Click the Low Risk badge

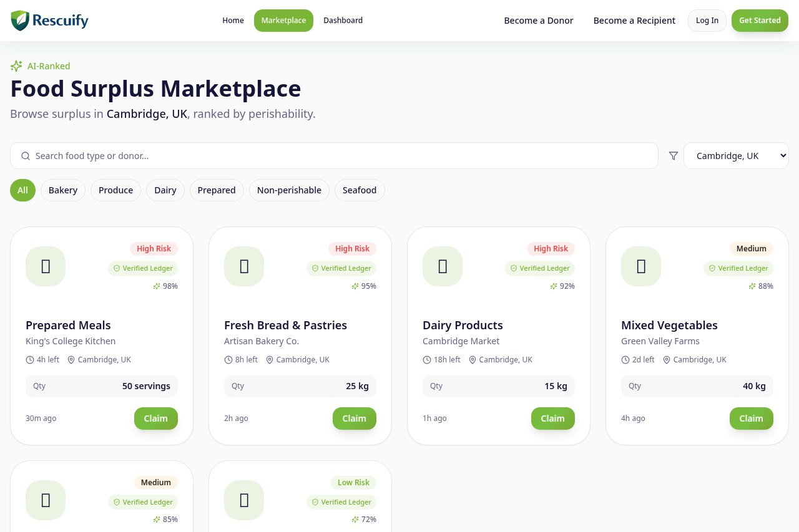point(353,483)
